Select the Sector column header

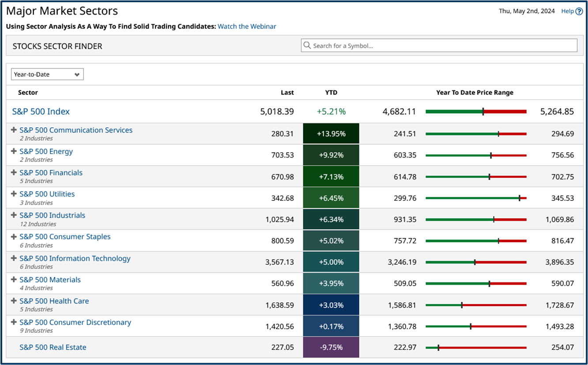click(28, 93)
